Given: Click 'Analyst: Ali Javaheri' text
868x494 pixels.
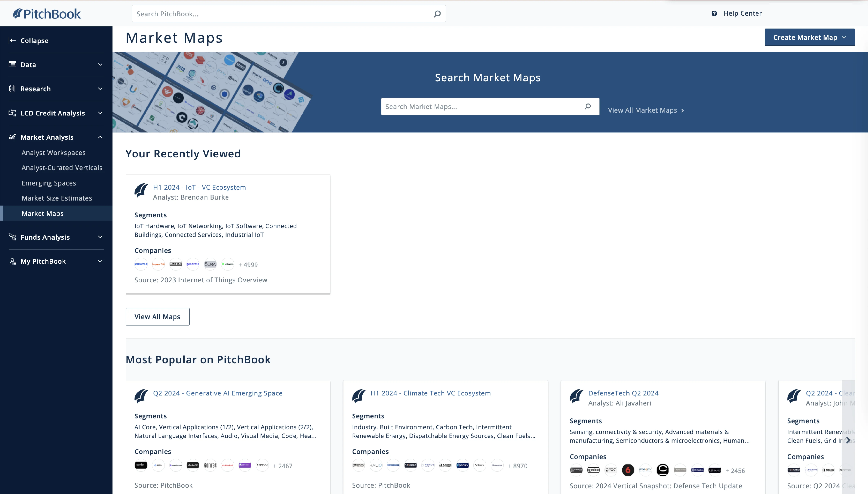Looking at the screenshot, I should 620,403.
